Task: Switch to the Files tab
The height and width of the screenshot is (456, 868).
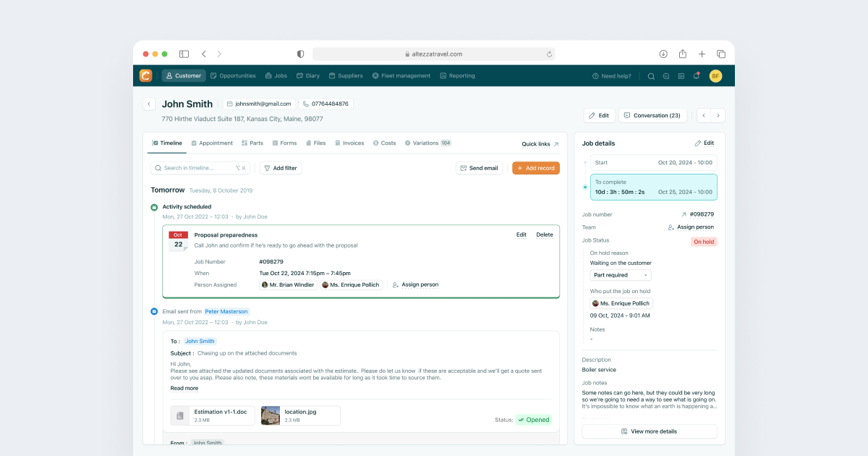Action: [x=316, y=143]
